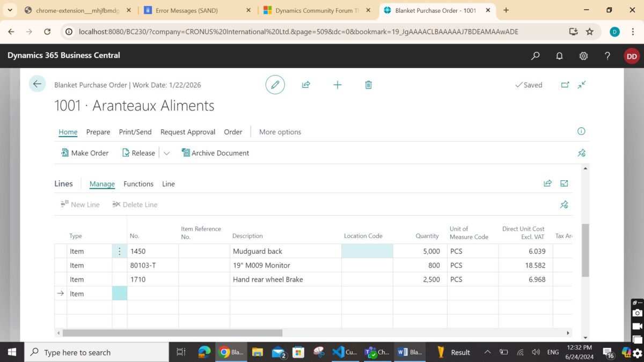Click the back arrow button
This screenshot has height=362, width=644.
[37, 84]
